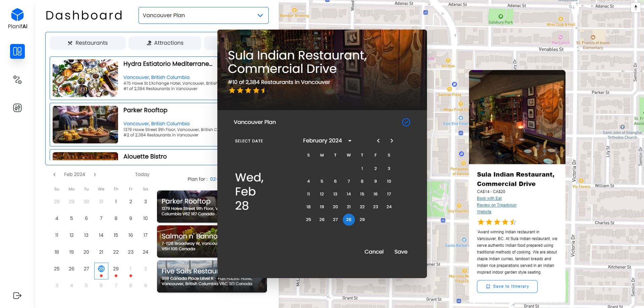
Task: Select February 28 in the dashboard calendar
Action: coord(101,269)
